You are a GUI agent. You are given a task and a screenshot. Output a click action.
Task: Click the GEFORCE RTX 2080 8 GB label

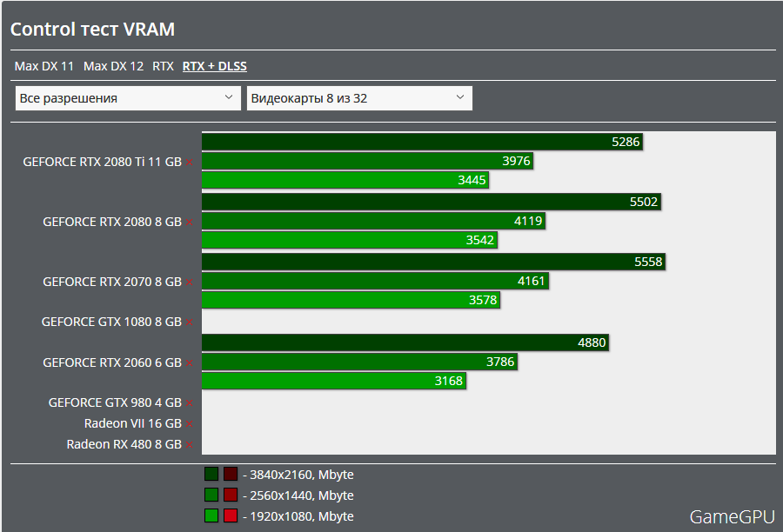[x=112, y=222]
